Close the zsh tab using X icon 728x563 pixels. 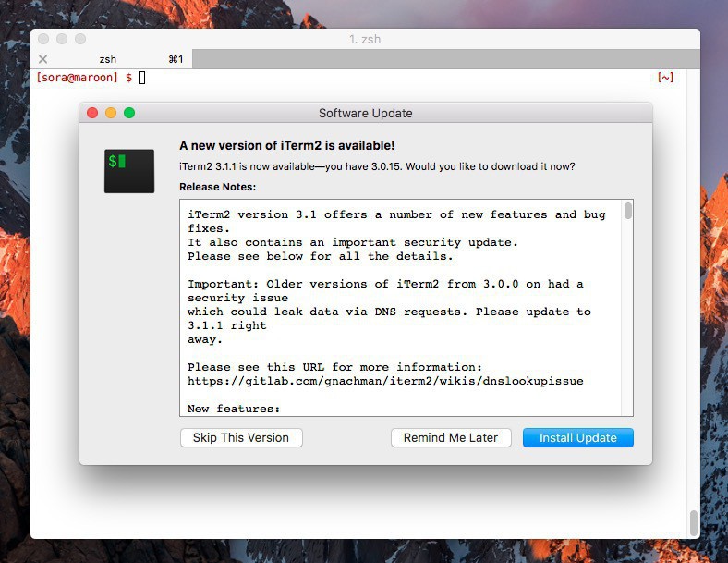coord(42,59)
